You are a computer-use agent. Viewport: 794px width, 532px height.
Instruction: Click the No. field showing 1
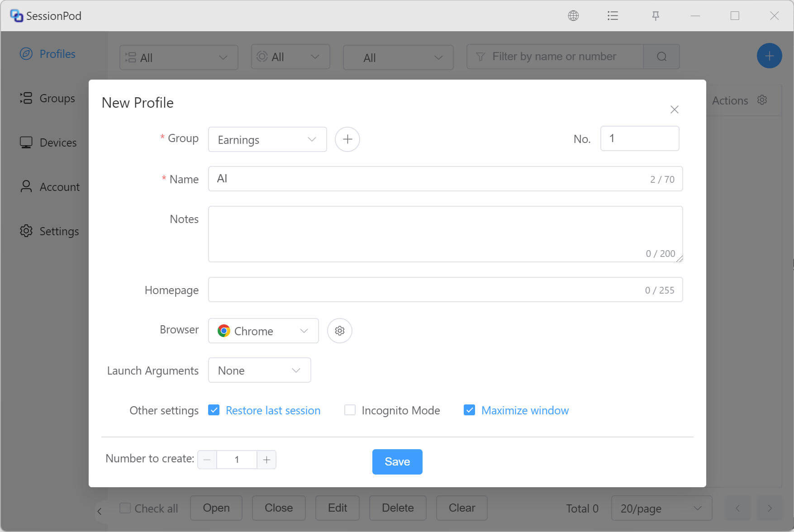tap(640, 138)
